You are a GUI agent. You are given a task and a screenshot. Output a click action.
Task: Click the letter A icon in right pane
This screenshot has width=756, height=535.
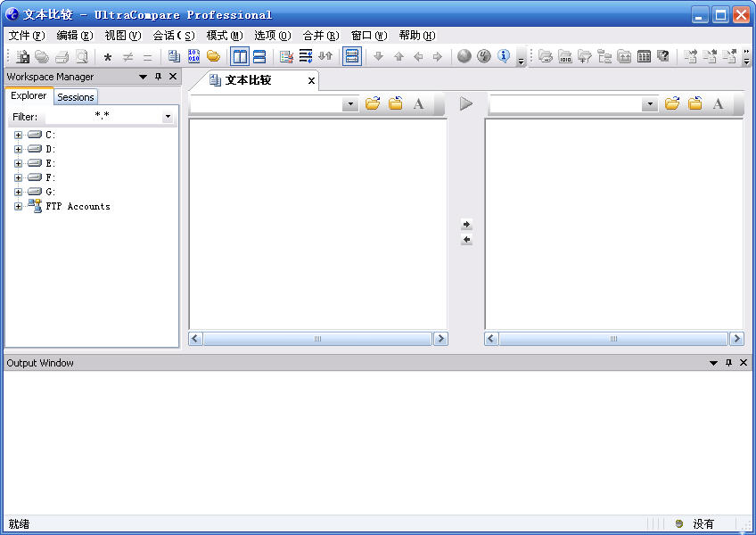tap(718, 104)
